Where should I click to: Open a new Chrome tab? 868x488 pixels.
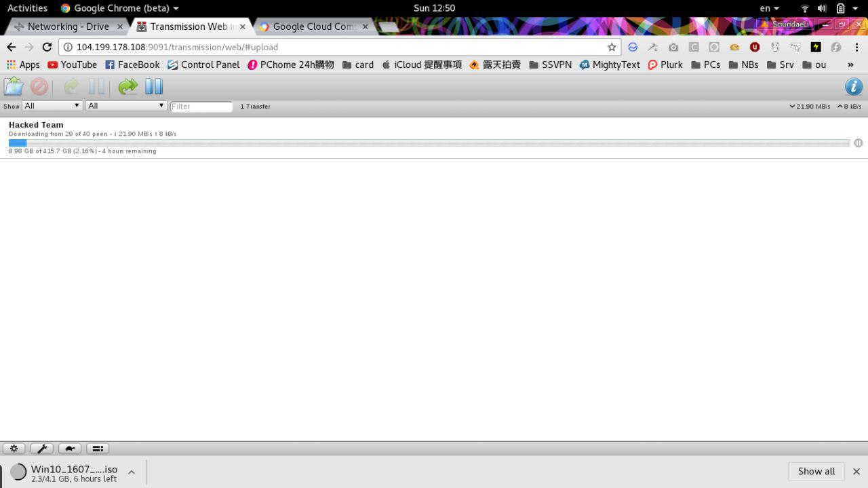388,27
